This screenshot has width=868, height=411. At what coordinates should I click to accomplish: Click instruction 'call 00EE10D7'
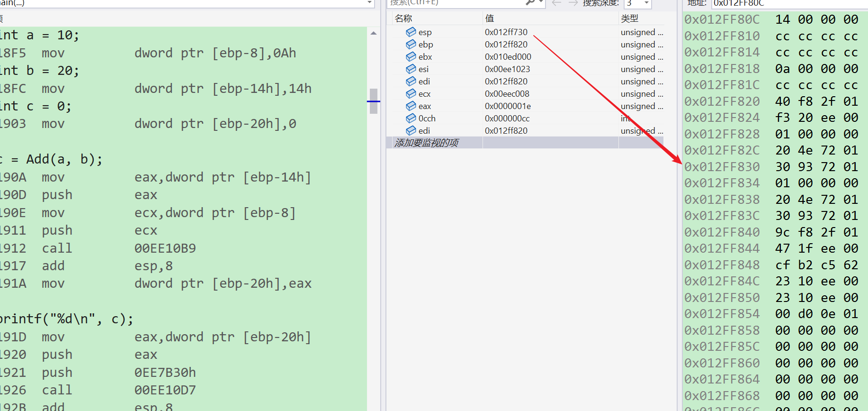click(118, 390)
